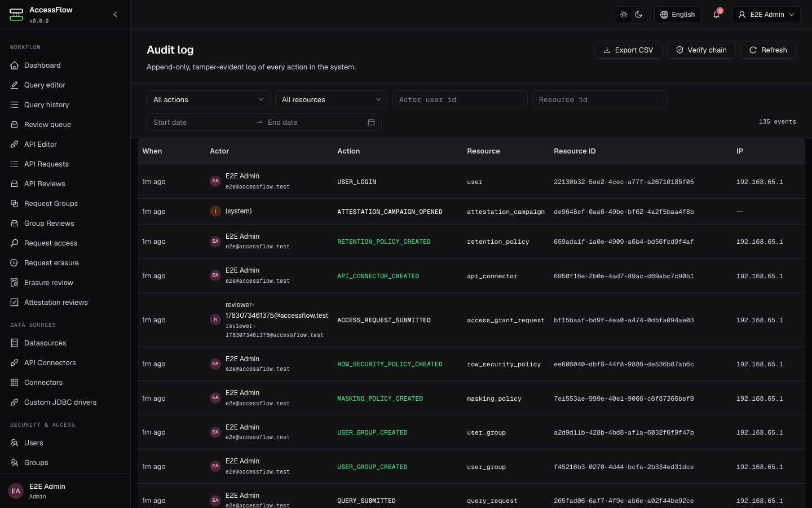Click the Erasure review icon
812x508 pixels.
15,283
